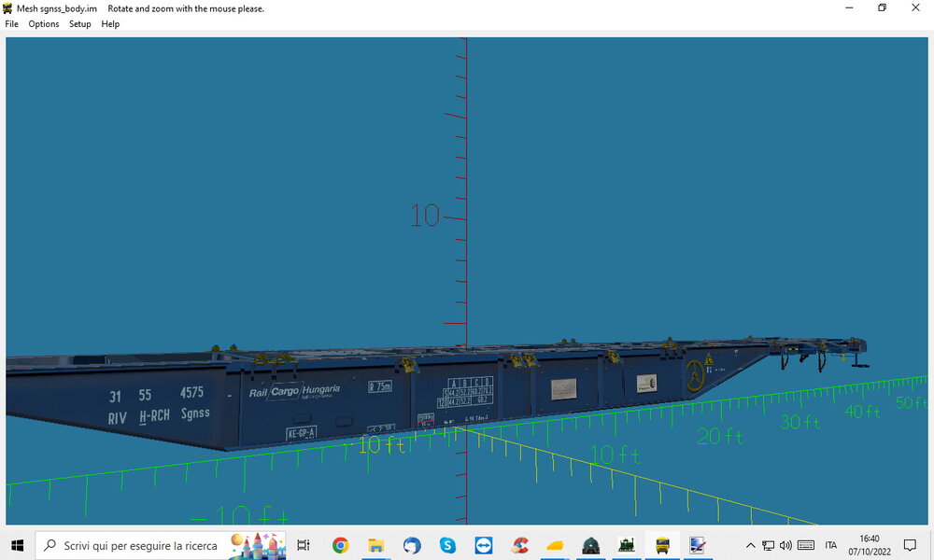Screen dimensions: 934x560
Task: Open CCleaner from the taskbar
Action: tap(518, 545)
